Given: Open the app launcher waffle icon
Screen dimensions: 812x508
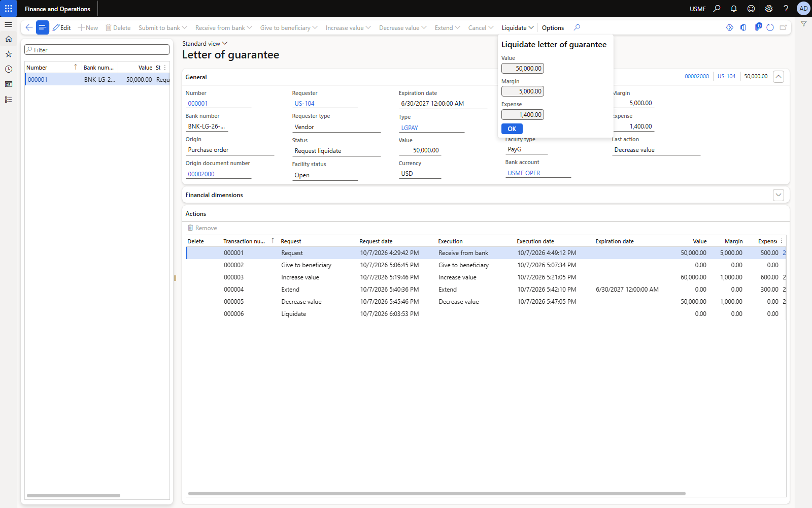Looking at the screenshot, I should pos(9,9).
